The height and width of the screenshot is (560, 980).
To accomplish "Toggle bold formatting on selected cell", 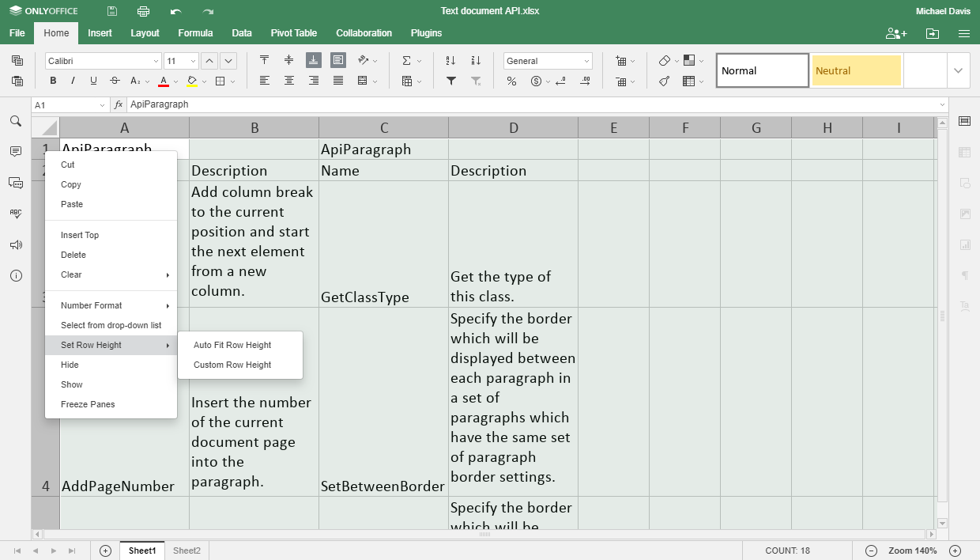I will (52, 81).
